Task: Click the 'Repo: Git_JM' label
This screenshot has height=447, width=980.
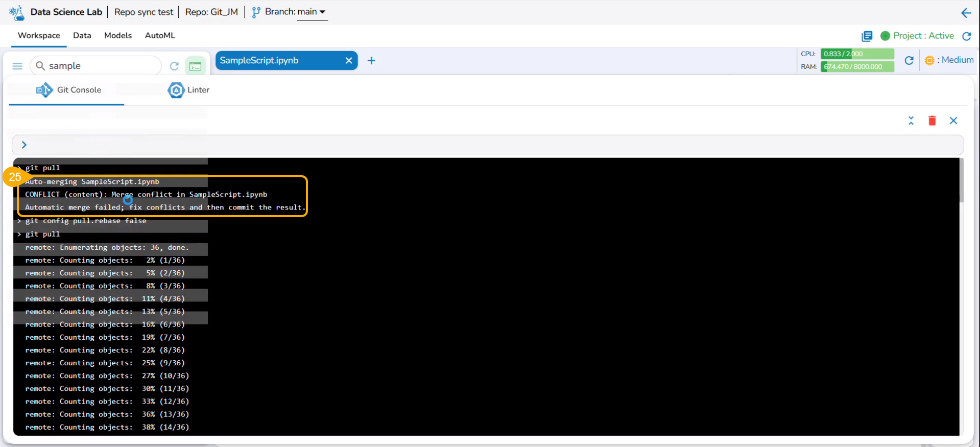Action: click(211, 12)
